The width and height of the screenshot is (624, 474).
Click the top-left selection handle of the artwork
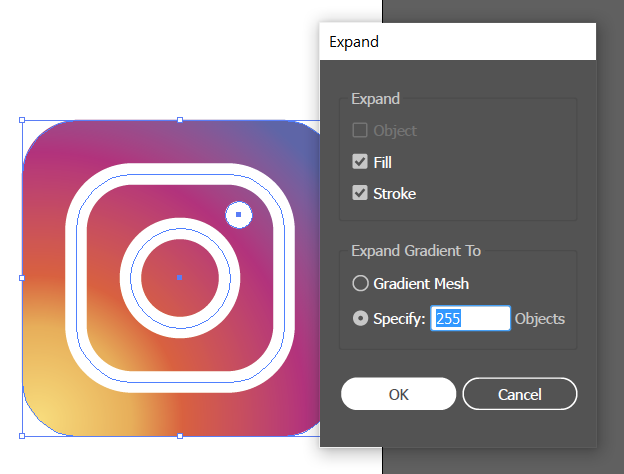[22, 120]
